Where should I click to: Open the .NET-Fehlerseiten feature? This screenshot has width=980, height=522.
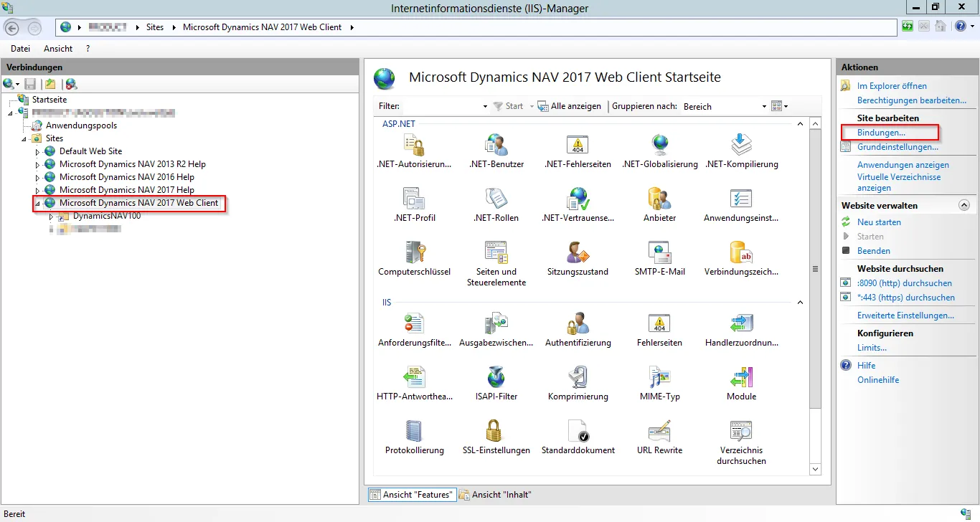click(x=578, y=151)
